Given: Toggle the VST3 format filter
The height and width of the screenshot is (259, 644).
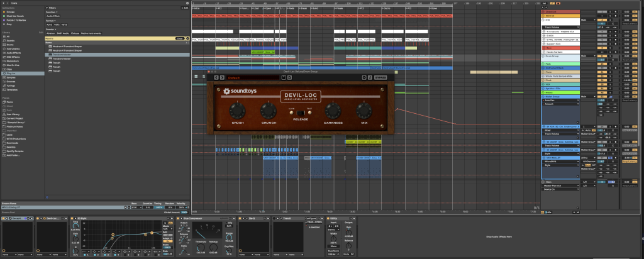Looking at the screenshot, I should click(65, 25).
